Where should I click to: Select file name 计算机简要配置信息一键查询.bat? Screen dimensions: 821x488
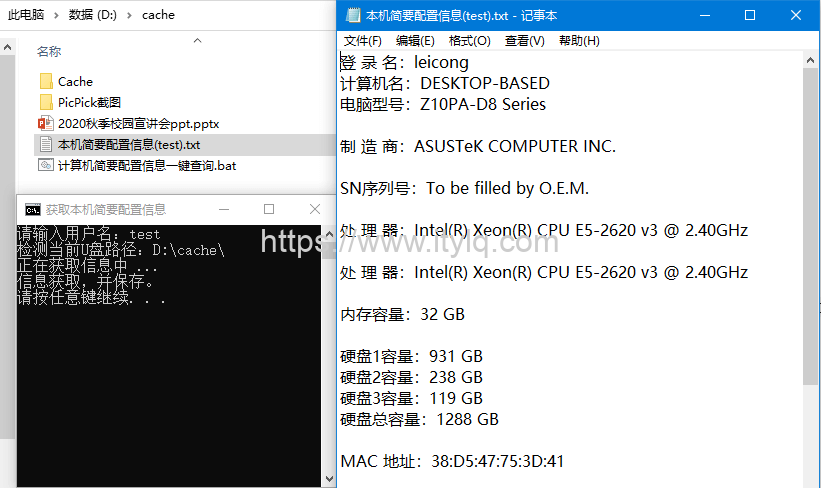(147, 165)
